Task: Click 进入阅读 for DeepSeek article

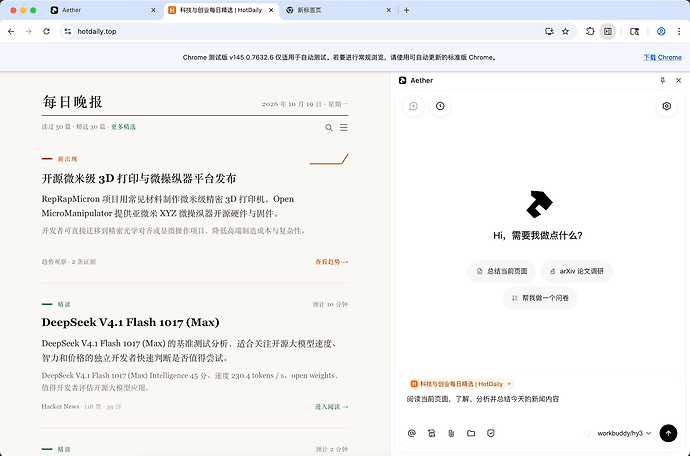Action: coord(331,407)
